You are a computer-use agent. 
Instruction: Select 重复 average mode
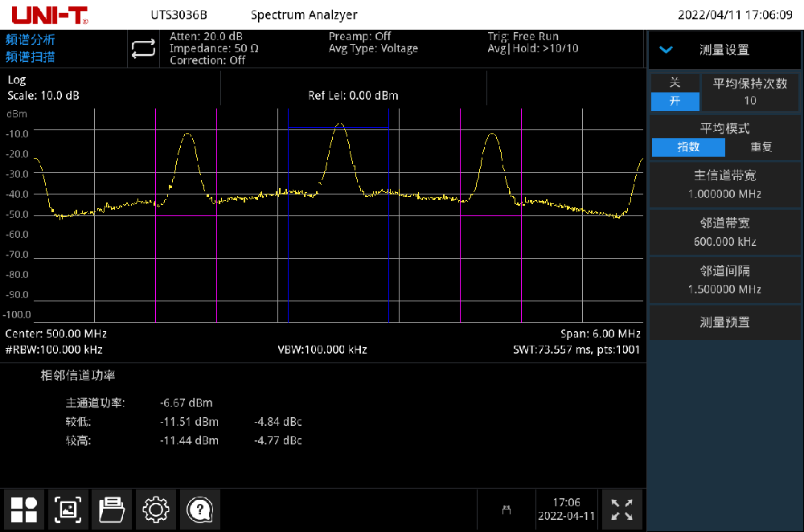[x=761, y=147]
